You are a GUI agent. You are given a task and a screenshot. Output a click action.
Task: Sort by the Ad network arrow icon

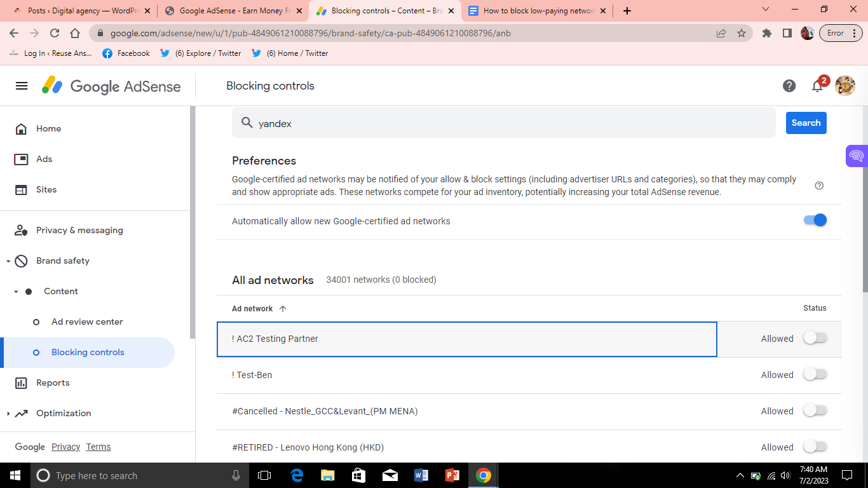283,309
